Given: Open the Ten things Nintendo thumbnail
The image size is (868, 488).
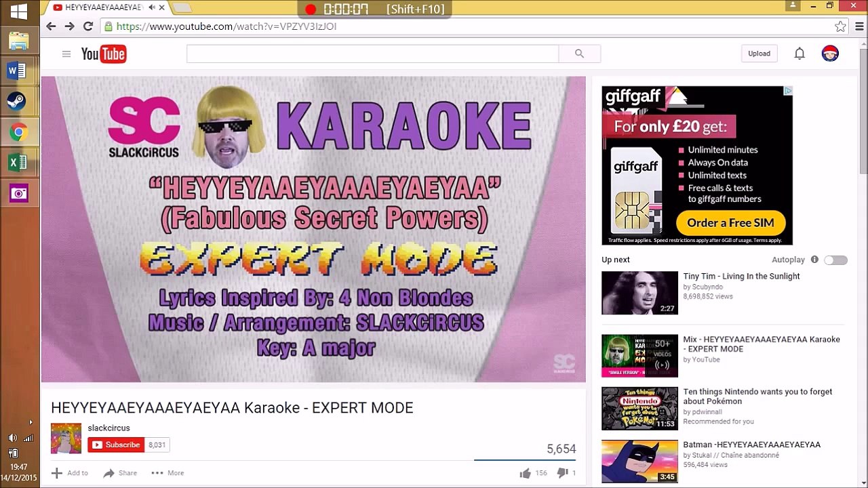Looking at the screenshot, I should 639,408.
